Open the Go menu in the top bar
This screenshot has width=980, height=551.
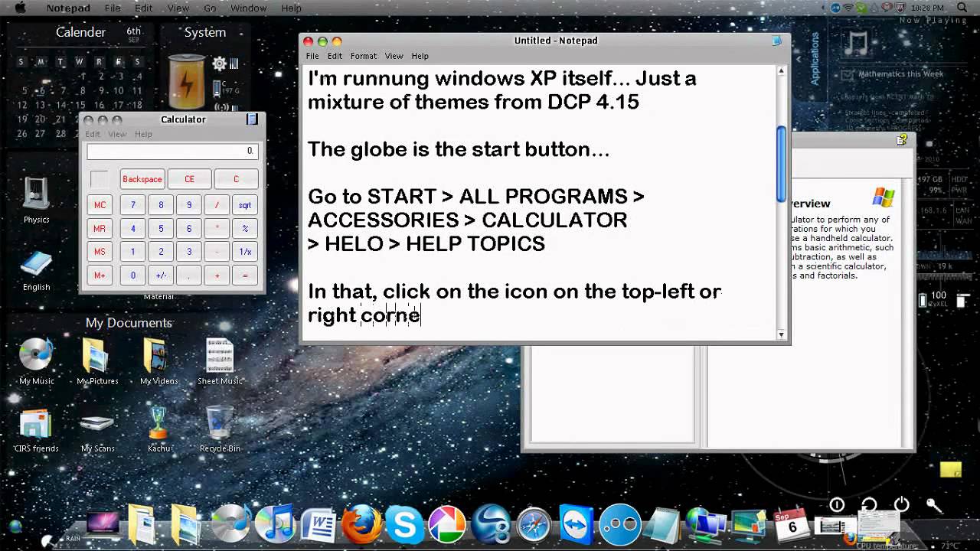[210, 8]
